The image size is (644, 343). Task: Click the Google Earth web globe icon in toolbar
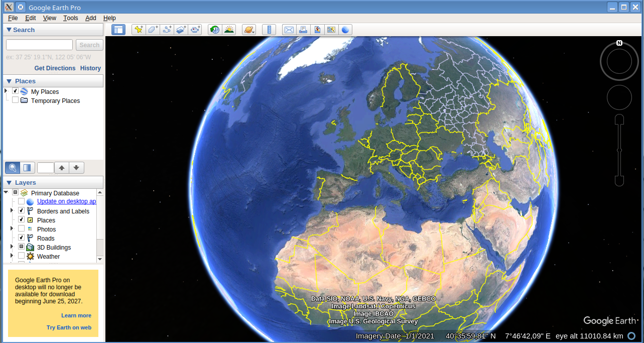[x=345, y=30]
